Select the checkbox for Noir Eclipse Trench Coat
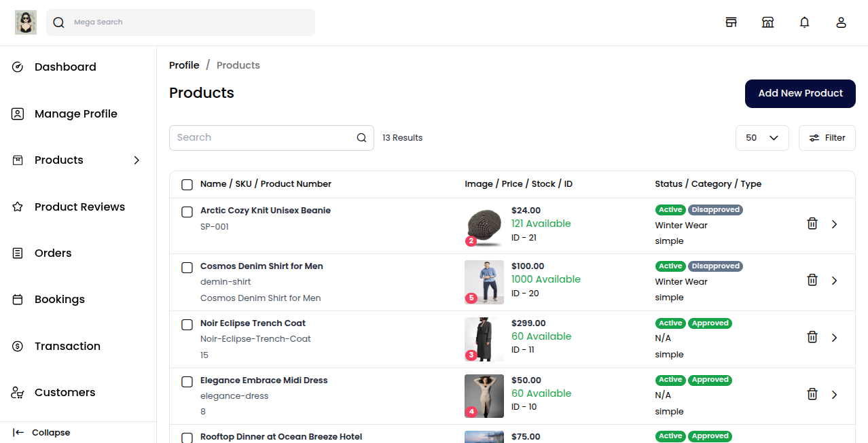The image size is (868, 443). click(187, 325)
